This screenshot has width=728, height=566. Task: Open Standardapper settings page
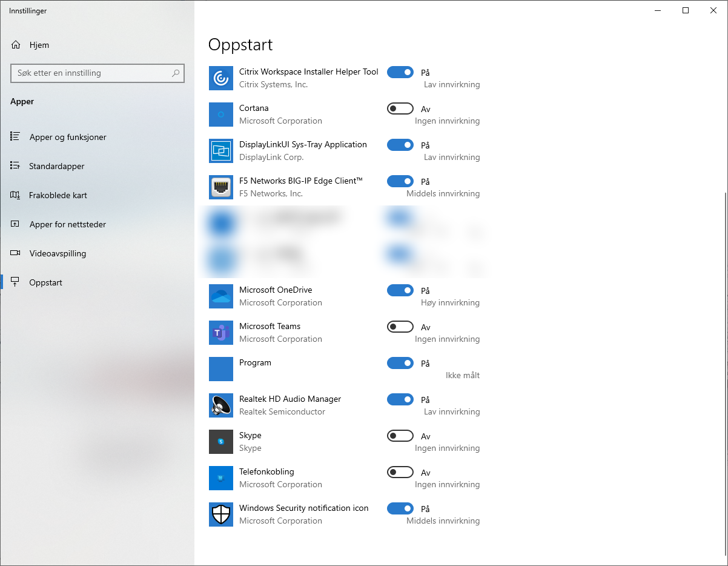click(97, 166)
